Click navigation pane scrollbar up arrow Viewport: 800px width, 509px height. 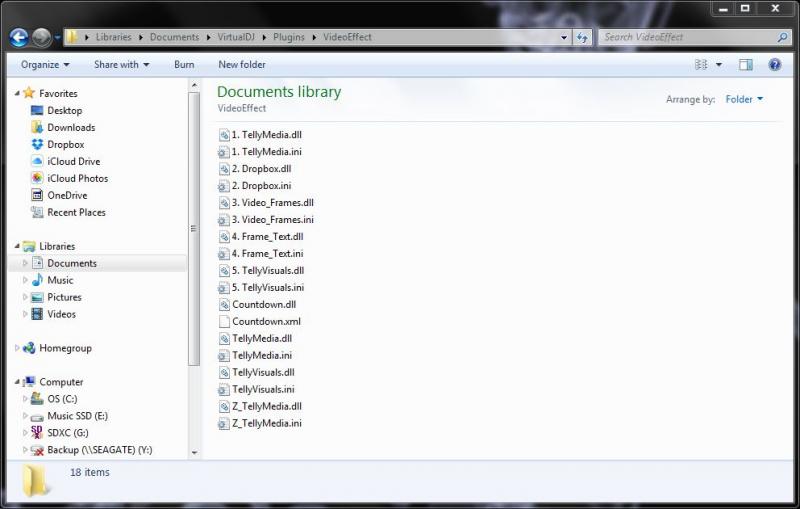pyautogui.click(x=194, y=86)
